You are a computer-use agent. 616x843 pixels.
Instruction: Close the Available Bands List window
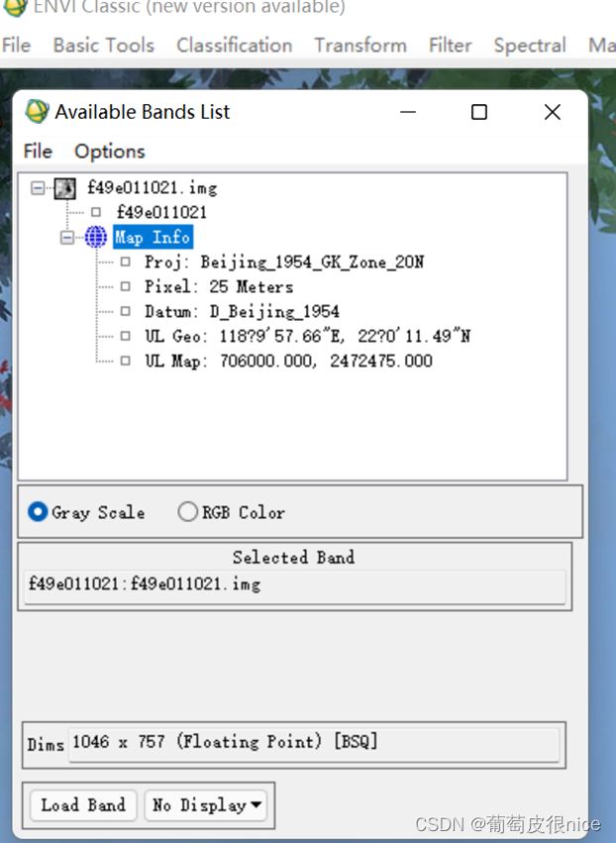553,112
